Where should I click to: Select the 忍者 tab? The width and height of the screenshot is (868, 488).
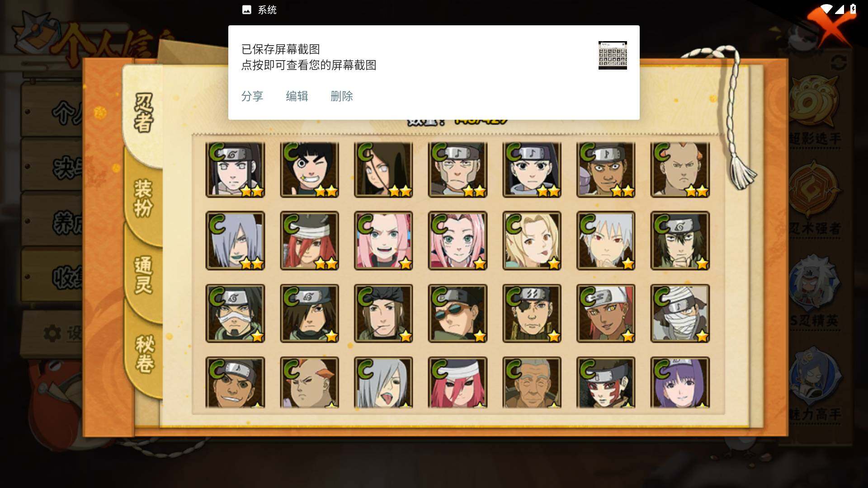pyautogui.click(x=144, y=113)
